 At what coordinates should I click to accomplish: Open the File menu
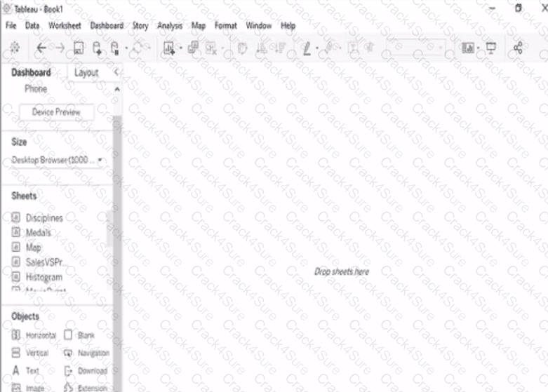pos(11,25)
